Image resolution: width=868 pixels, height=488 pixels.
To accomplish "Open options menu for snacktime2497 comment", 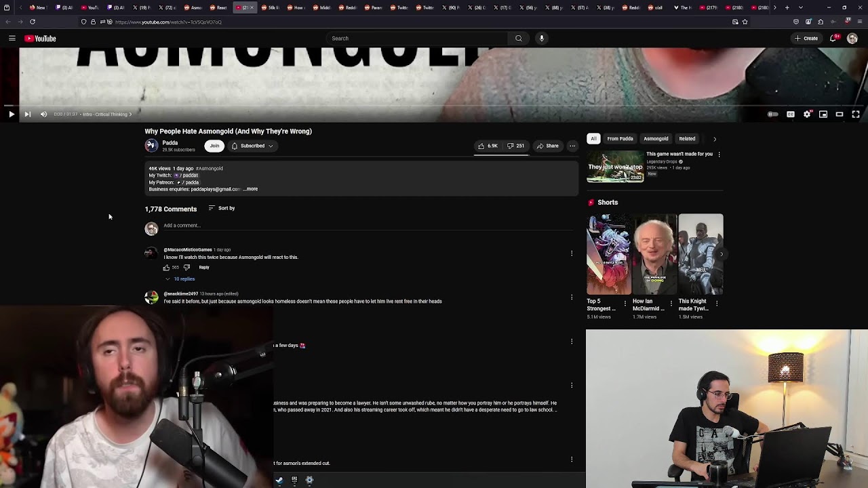I will [x=572, y=297].
